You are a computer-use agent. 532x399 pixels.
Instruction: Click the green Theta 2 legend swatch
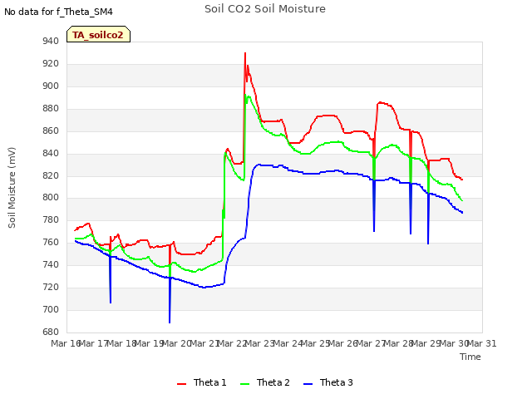pyautogui.click(x=244, y=384)
